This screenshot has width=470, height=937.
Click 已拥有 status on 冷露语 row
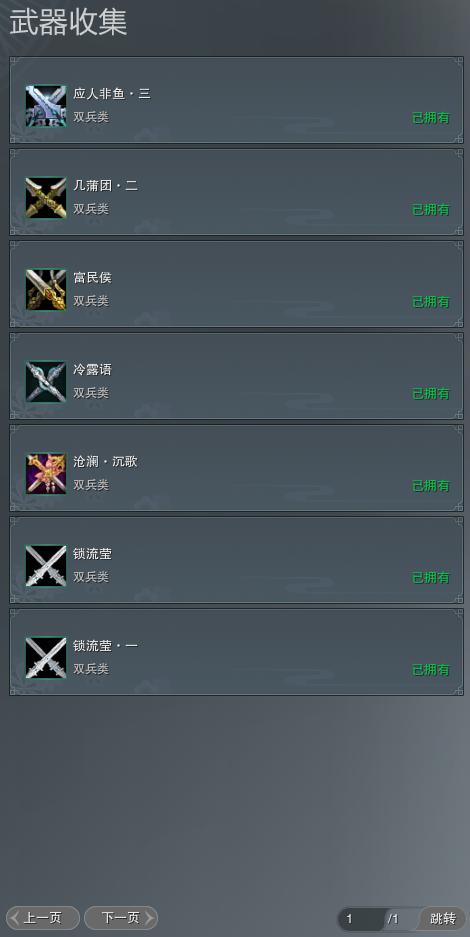click(x=431, y=394)
